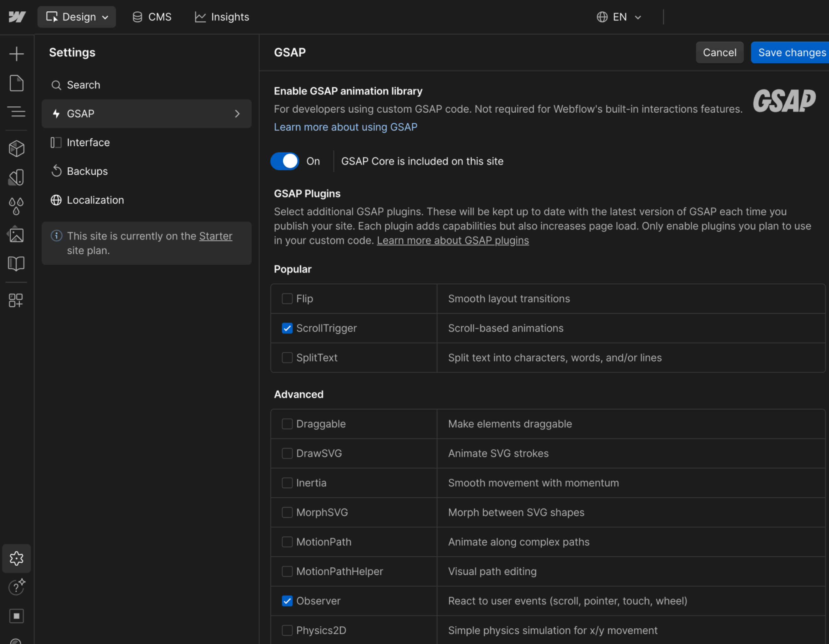Check the MorphSVG plugin
The width and height of the screenshot is (829, 644).
[287, 513]
